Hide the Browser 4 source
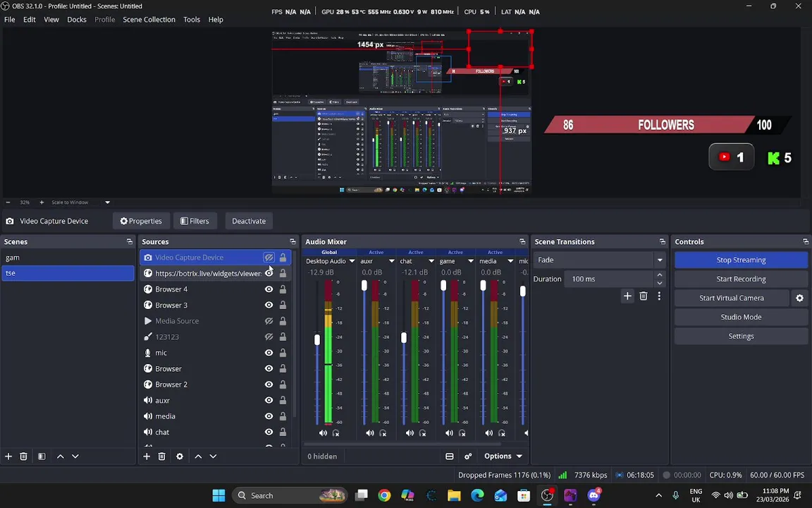 (269, 289)
